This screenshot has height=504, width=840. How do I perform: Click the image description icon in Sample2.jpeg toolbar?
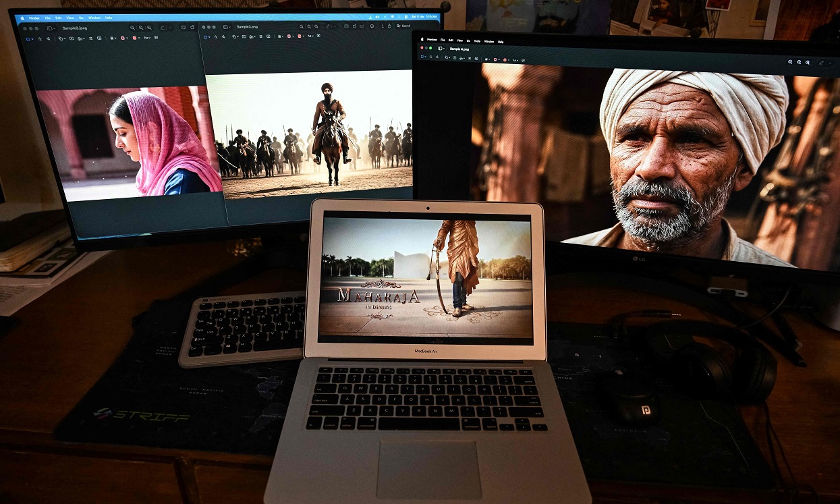pos(156,38)
